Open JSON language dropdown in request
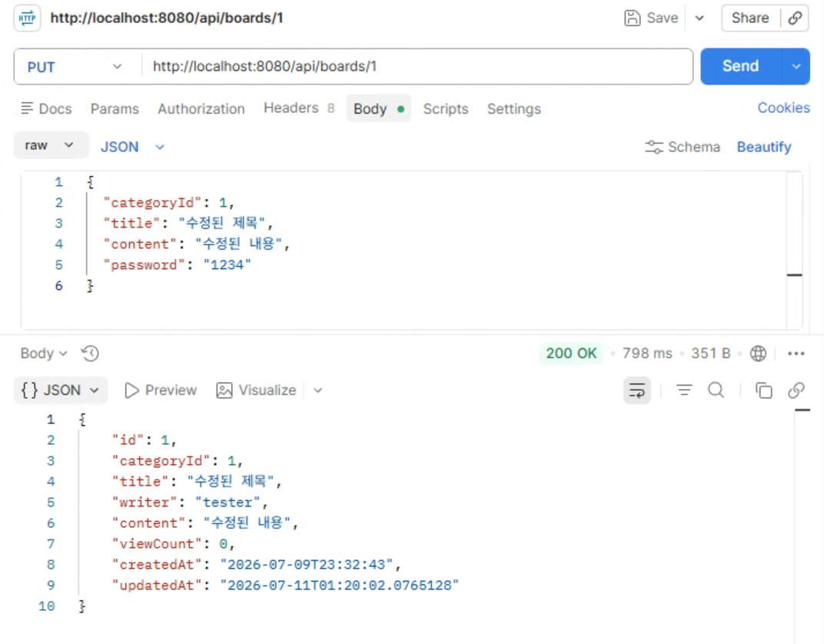 132,147
